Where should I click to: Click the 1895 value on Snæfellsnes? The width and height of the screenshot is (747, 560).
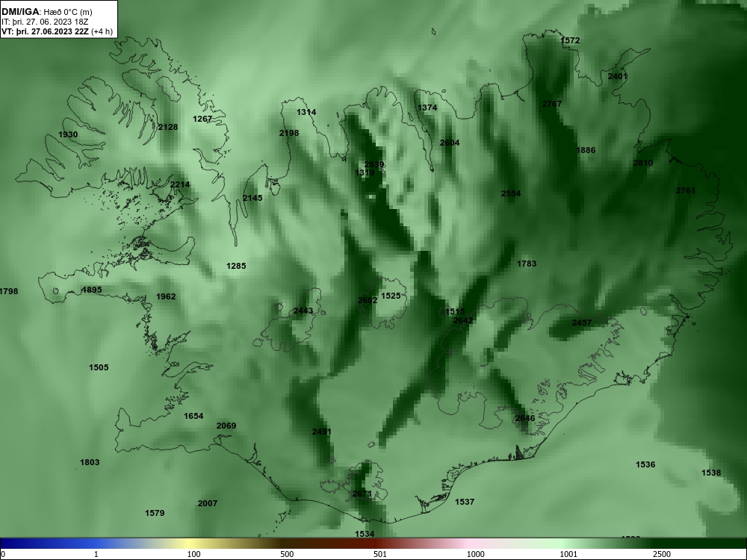(x=91, y=290)
